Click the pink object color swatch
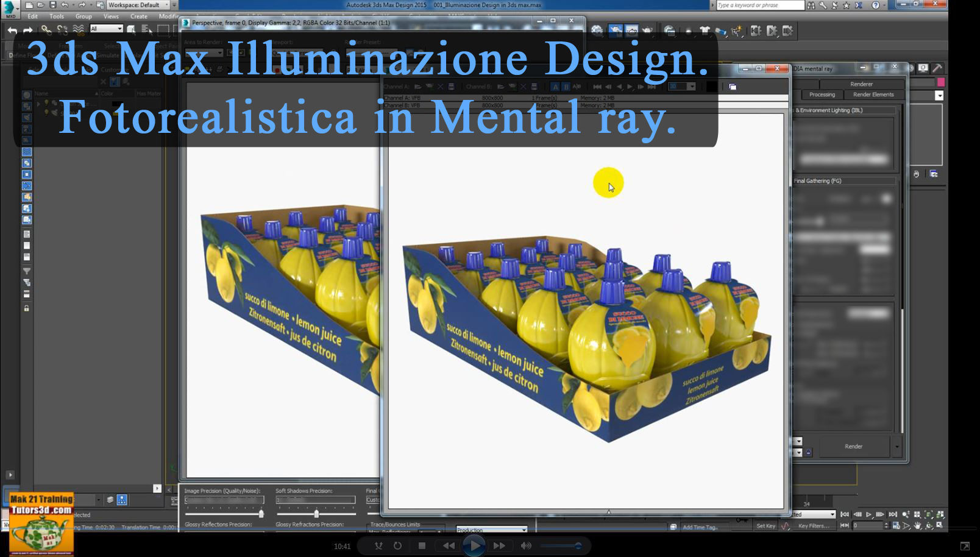The height and width of the screenshot is (557, 980). click(x=941, y=82)
